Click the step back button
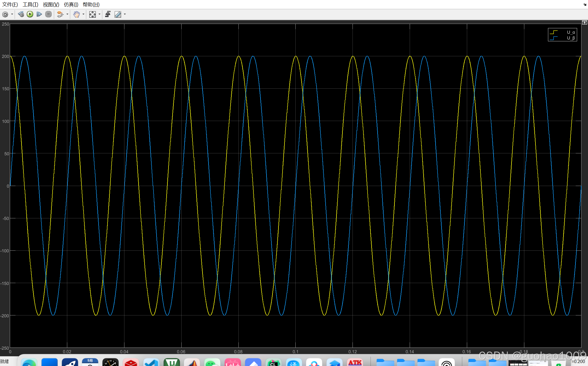 (x=21, y=14)
